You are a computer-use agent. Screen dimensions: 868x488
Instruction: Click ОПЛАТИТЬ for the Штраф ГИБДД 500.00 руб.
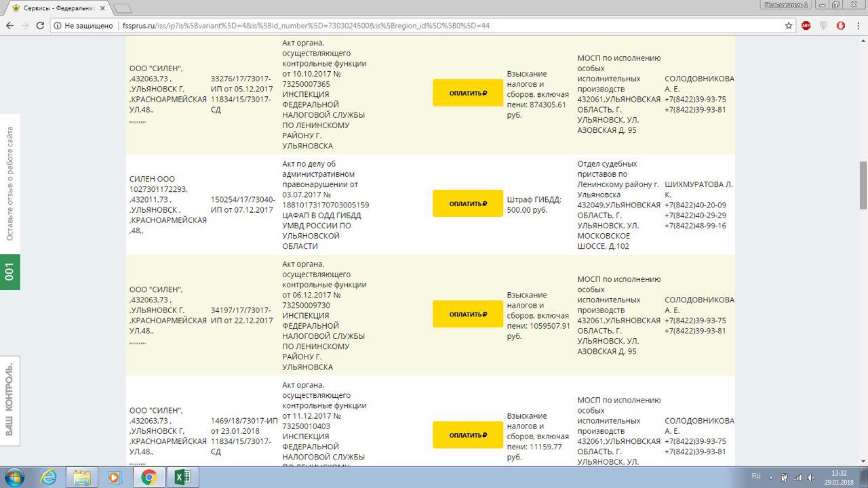pos(468,203)
